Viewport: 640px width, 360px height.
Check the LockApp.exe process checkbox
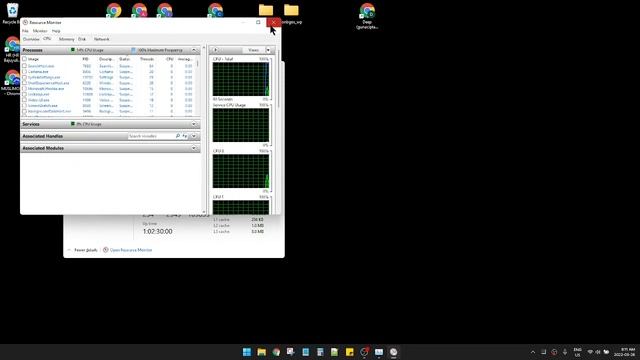click(24, 94)
